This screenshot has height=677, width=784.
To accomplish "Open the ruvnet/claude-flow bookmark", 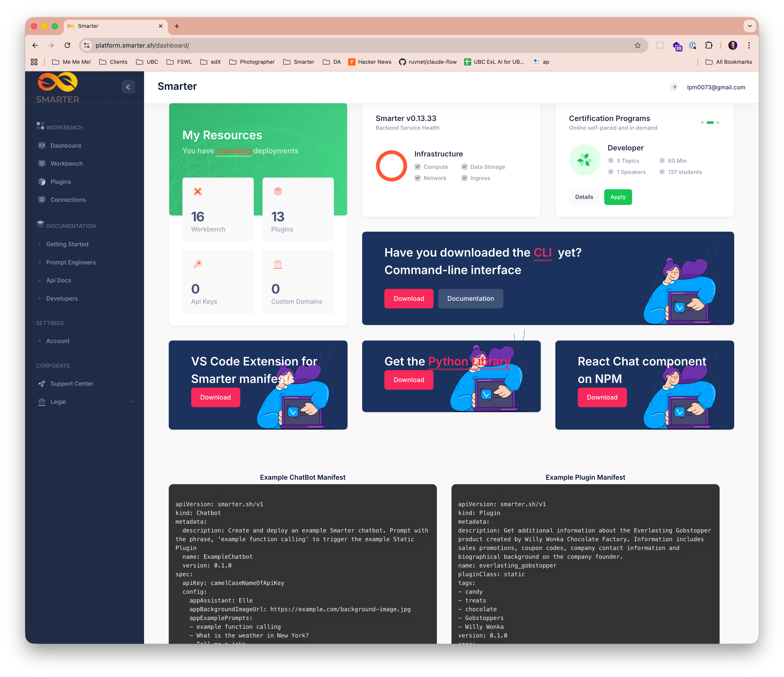I will pos(428,62).
